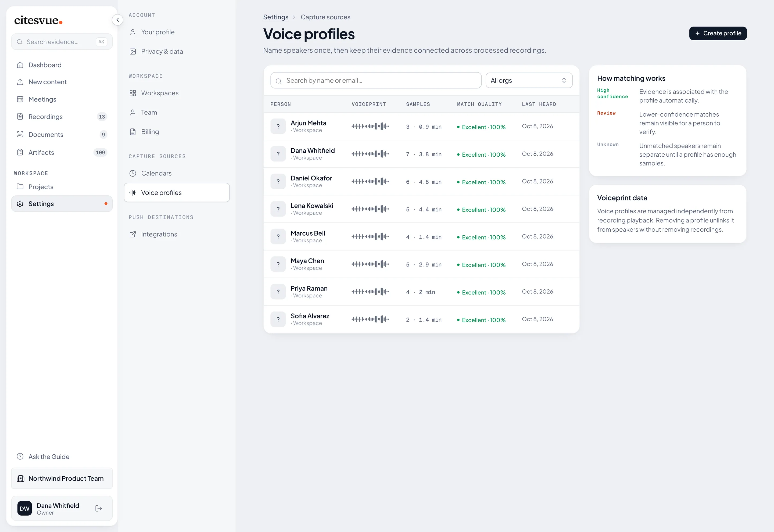774x532 pixels.
Task: Click the Dashboard home icon
Action: (20, 65)
